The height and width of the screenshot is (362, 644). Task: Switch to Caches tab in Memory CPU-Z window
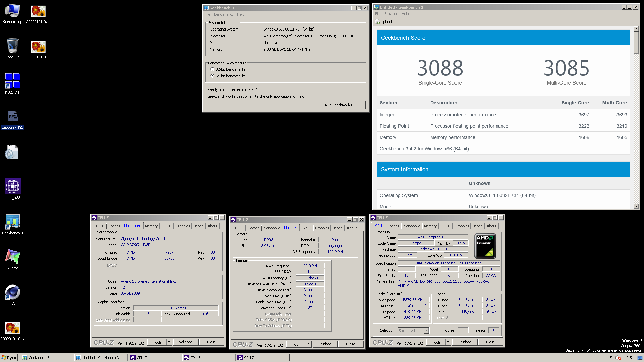click(254, 228)
